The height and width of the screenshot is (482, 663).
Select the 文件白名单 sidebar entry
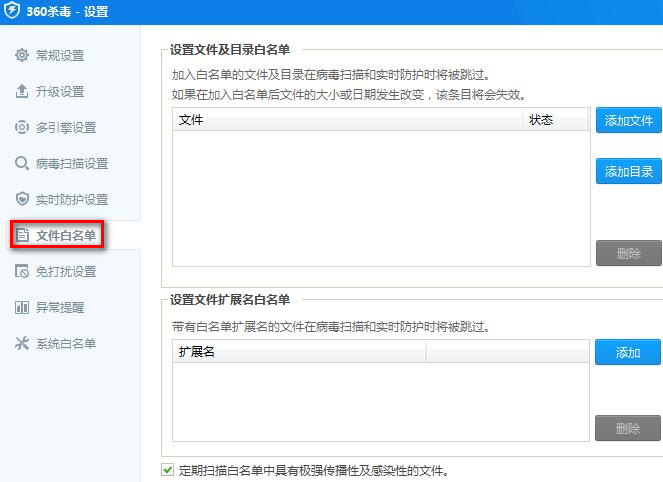[x=66, y=236]
